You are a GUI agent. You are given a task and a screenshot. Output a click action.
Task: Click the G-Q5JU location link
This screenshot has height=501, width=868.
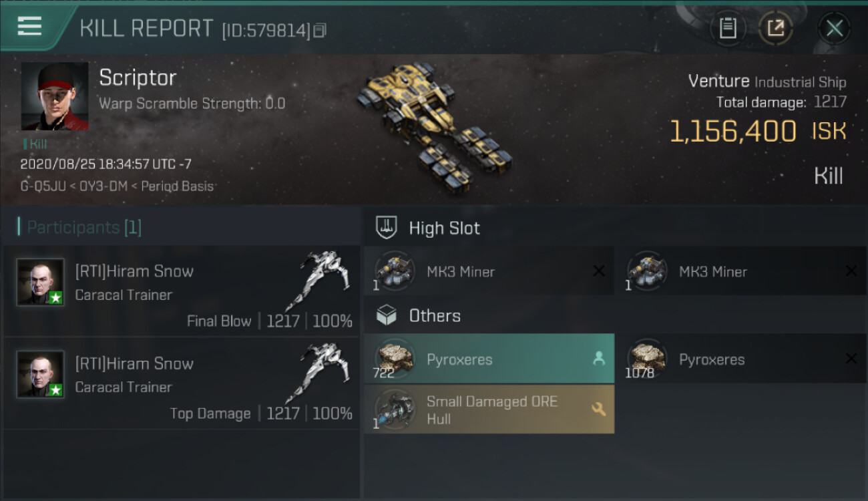43,186
